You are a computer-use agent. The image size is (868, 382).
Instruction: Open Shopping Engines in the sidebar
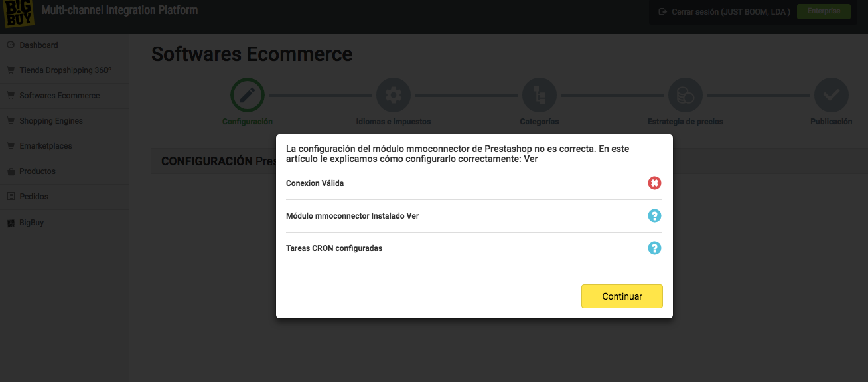[x=51, y=121]
